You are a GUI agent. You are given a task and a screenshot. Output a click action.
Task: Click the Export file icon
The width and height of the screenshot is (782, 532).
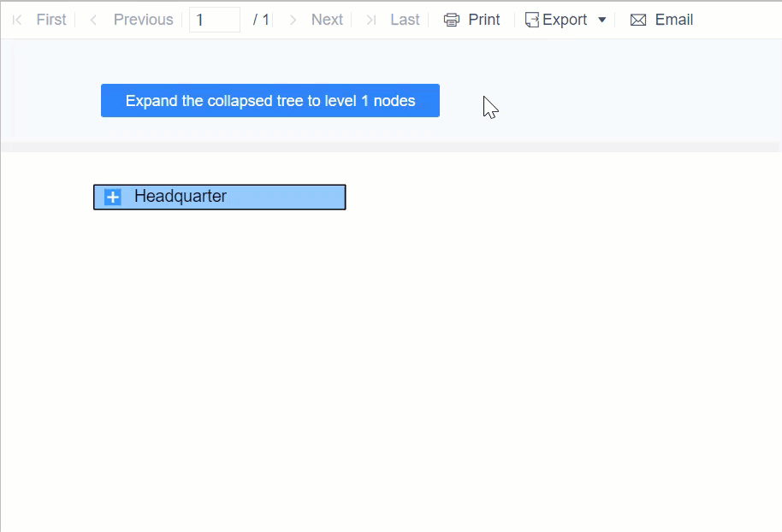coord(532,19)
